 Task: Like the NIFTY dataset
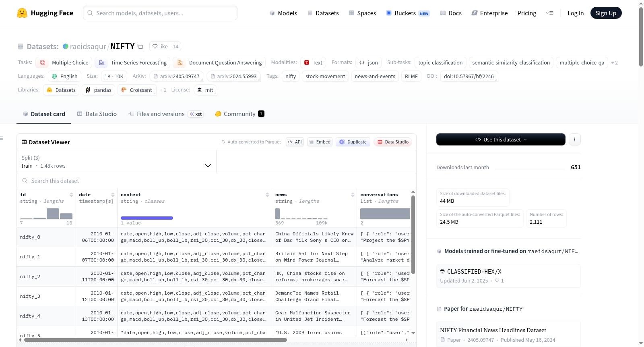pos(160,46)
